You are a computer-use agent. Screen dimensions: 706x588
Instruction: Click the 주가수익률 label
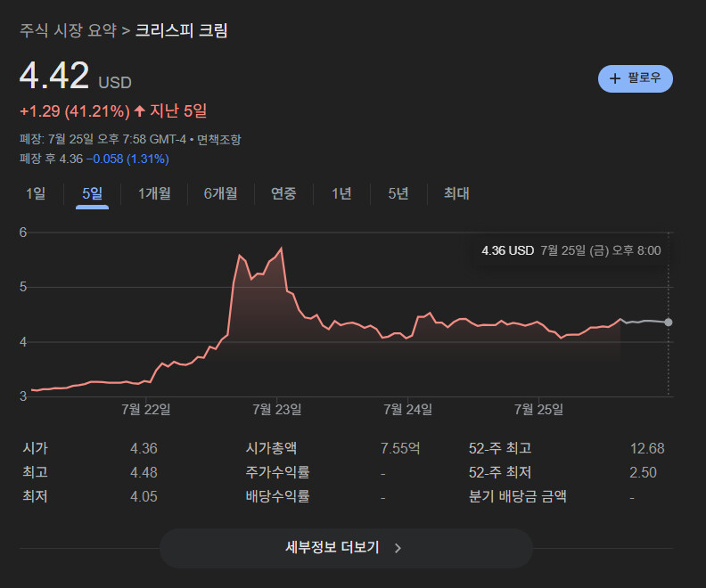pyautogui.click(x=277, y=472)
